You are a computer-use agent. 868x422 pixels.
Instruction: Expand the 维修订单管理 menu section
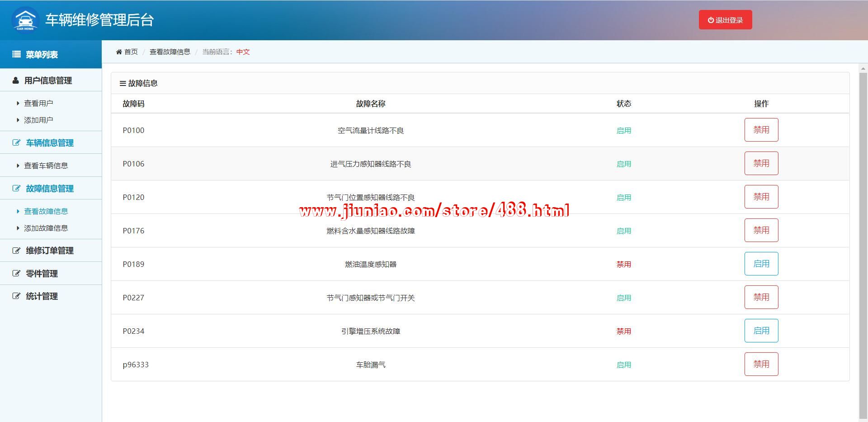(49, 251)
